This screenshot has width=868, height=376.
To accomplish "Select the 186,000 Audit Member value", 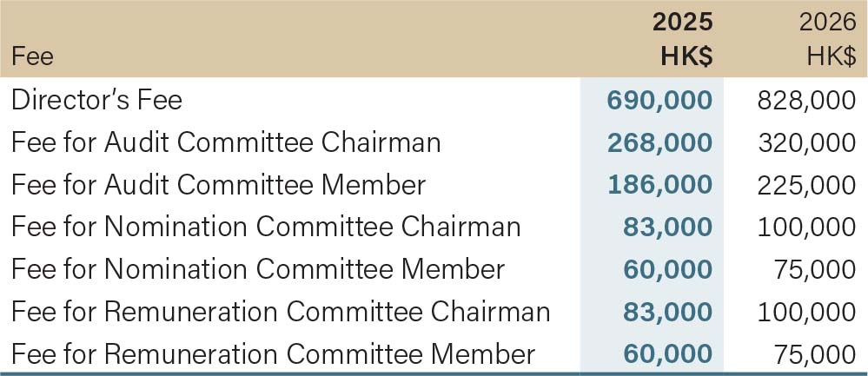I will tap(659, 185).
